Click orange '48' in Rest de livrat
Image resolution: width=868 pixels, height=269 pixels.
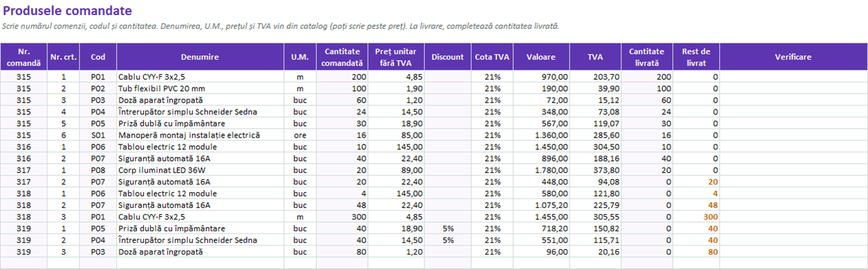pyautogui.click(x=696, y=205)
